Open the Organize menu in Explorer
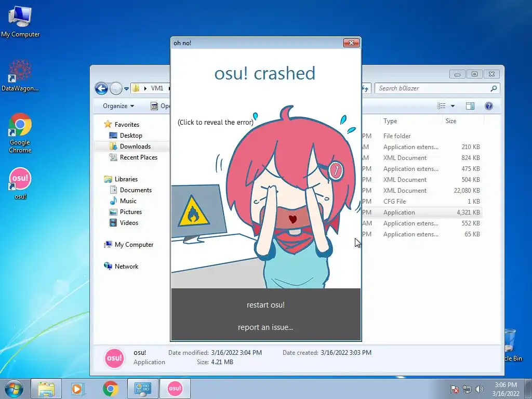Screen dimensions: 532x399 click(x=118, y=106)
